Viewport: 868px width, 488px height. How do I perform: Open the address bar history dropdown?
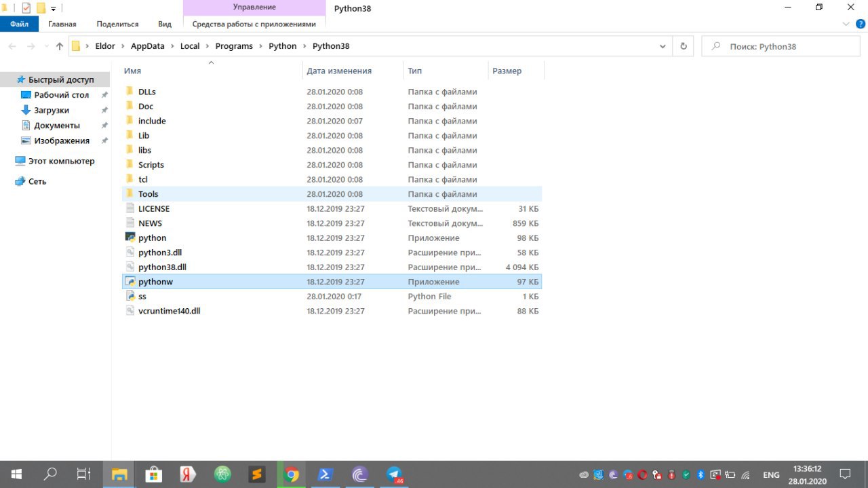tap(663, 46)
